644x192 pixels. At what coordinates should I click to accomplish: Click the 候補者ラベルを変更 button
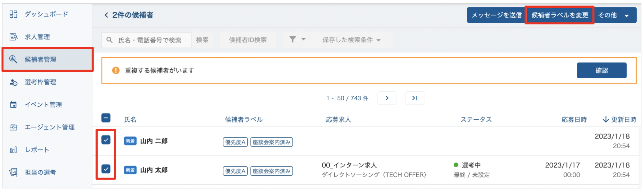coord(559,15)
